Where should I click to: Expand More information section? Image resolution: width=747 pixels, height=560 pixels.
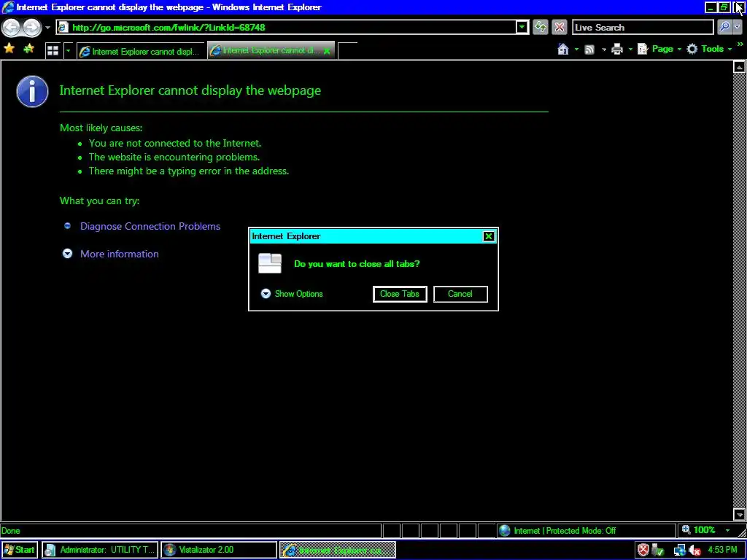(x=119, y=254)
